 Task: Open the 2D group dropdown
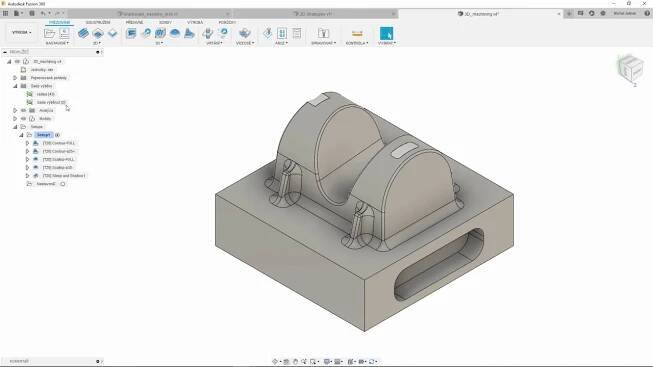(x=97, y=43)
